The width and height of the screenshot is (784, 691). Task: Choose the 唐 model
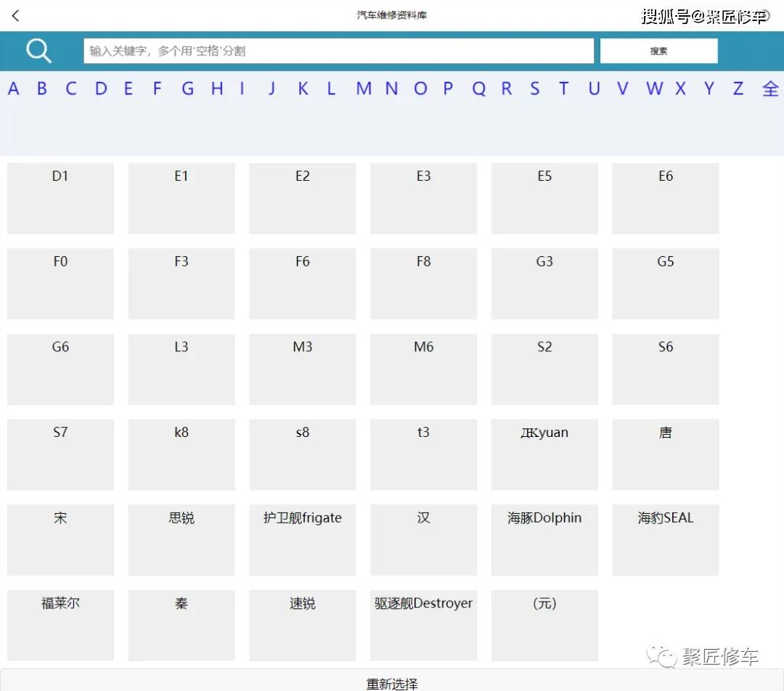tap(666, 454)
